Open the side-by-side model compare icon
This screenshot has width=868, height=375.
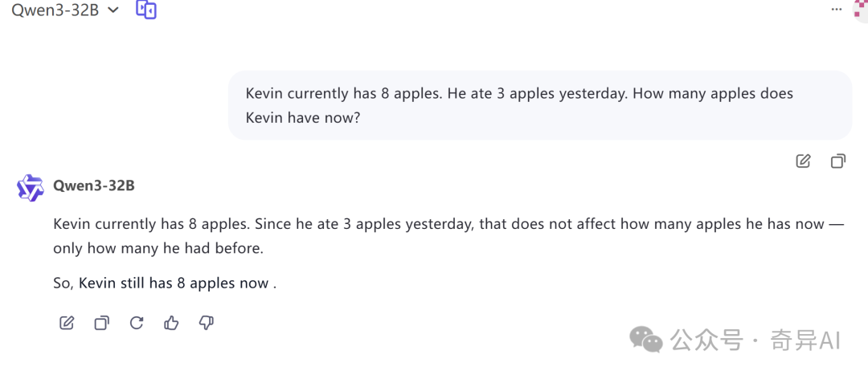(146, 10)
